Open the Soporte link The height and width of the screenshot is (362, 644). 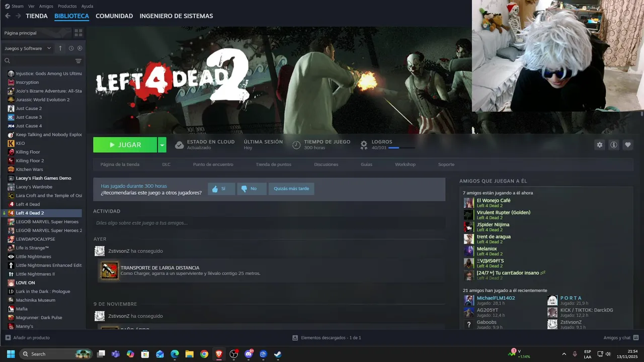(446, 164)
